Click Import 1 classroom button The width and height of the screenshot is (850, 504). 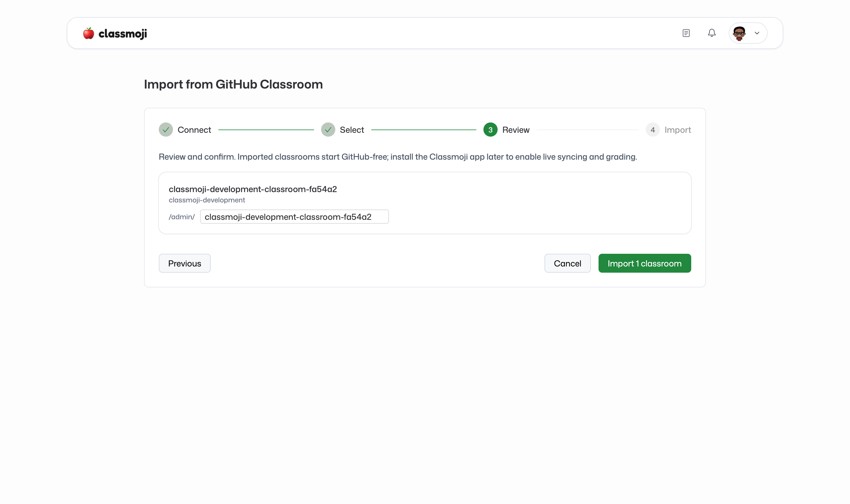[x=645, y=263]
